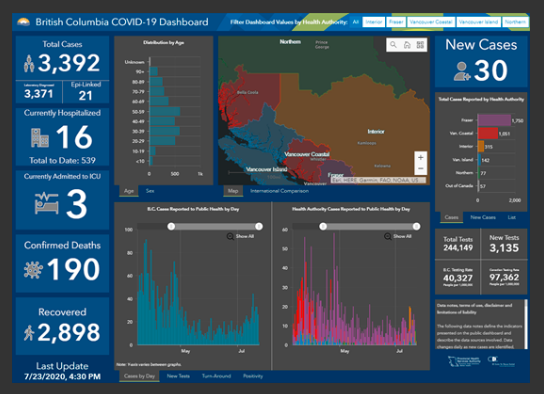
Task: Click the Show All zoom icon on Health Authority chart
Action: click(x=388, y=237)
